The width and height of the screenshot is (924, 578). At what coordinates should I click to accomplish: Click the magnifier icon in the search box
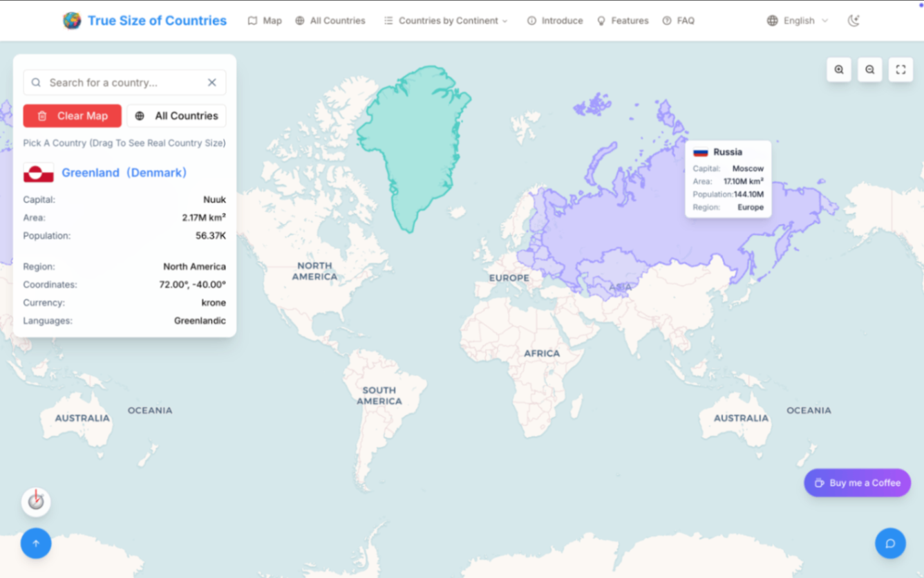click(x=36, y=82)
